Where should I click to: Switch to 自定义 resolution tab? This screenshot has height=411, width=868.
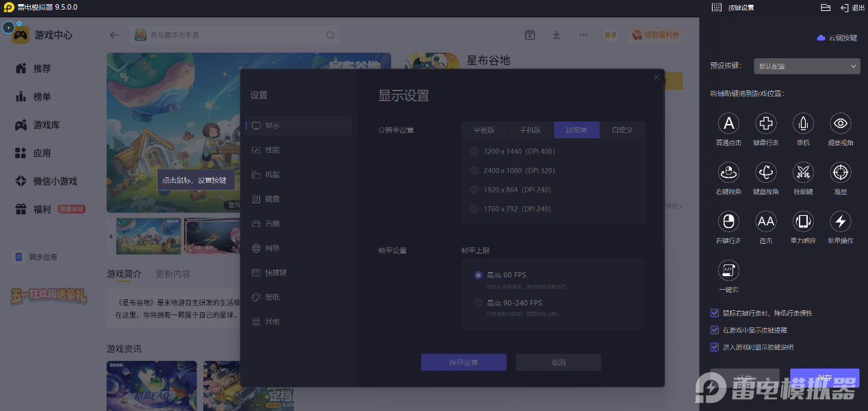(622, 130)
